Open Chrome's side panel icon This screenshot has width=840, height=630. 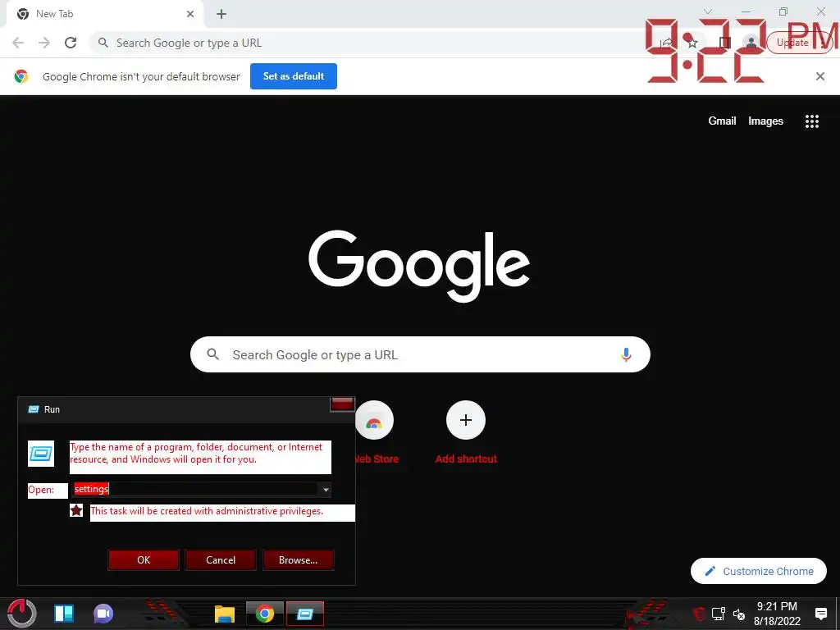click(725, 43)
